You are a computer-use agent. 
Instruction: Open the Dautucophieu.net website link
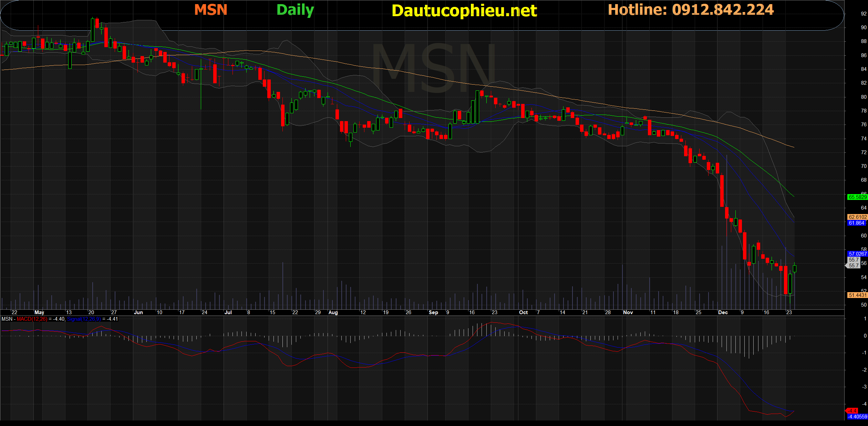tap(464, 11)
